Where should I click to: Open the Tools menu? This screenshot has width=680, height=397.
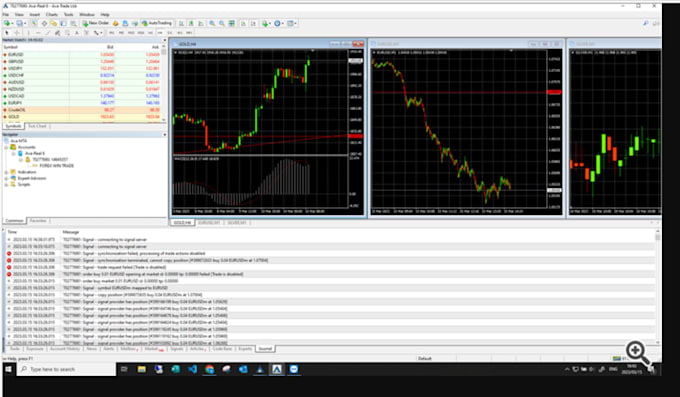(x=68, y=14)
